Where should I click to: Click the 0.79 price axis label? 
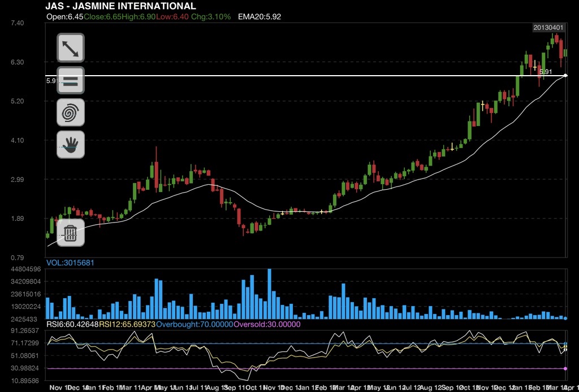(18, 258)
